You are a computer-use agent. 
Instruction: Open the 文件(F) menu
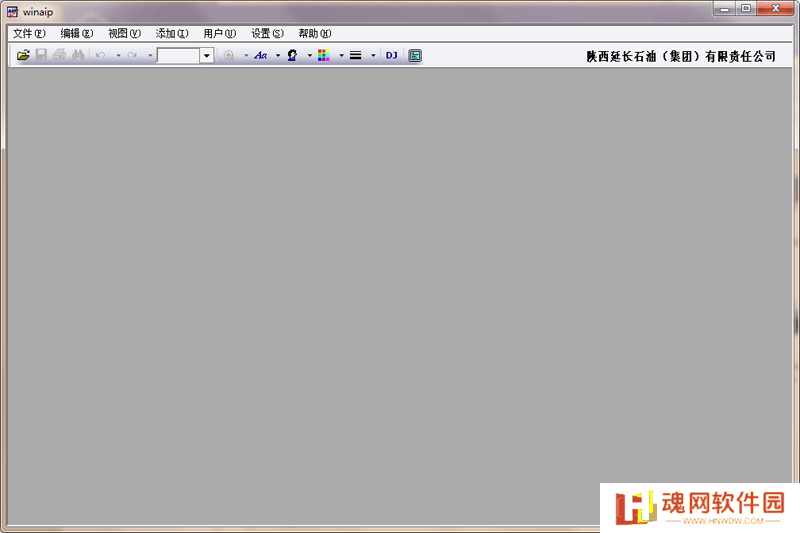29,33
